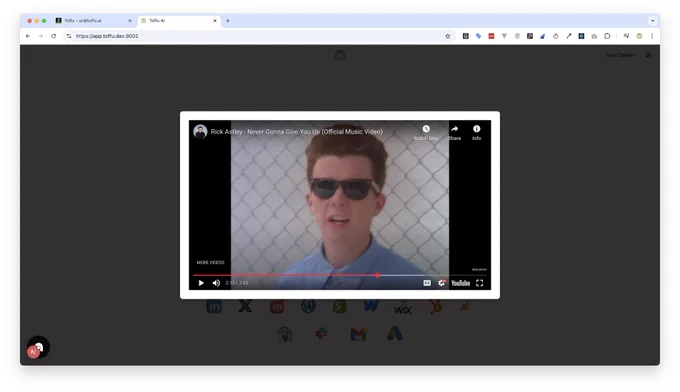680x392 pixels.
Task: Click Rick Astley channel avatar
Action: pos(200,131)
